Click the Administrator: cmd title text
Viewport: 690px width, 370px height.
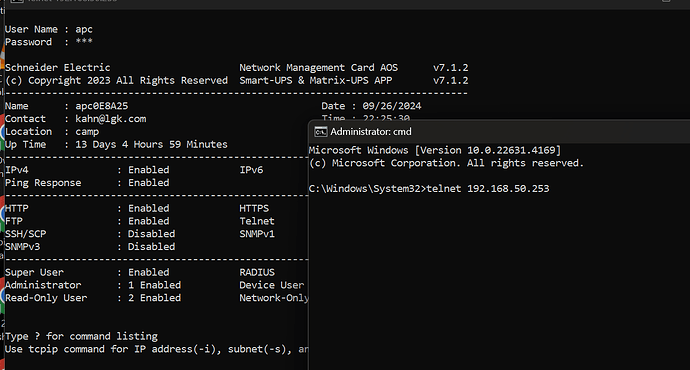pos(371,132)
